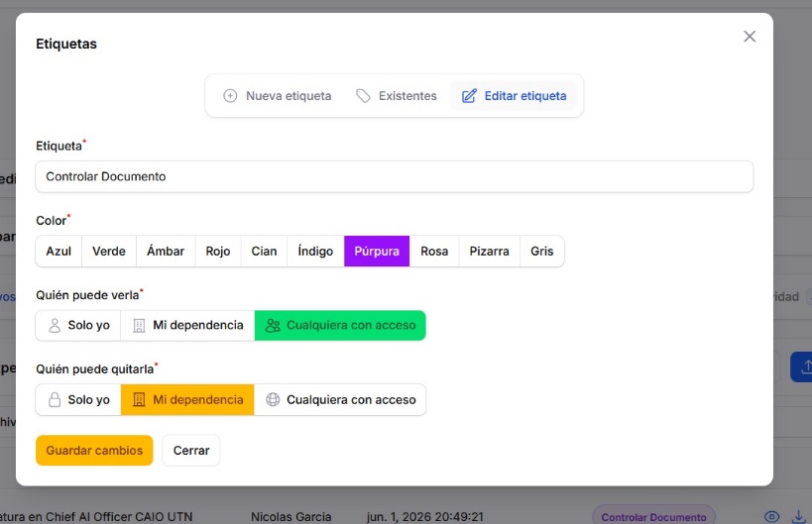Select the Púrpura color option

tap(377, 252)
